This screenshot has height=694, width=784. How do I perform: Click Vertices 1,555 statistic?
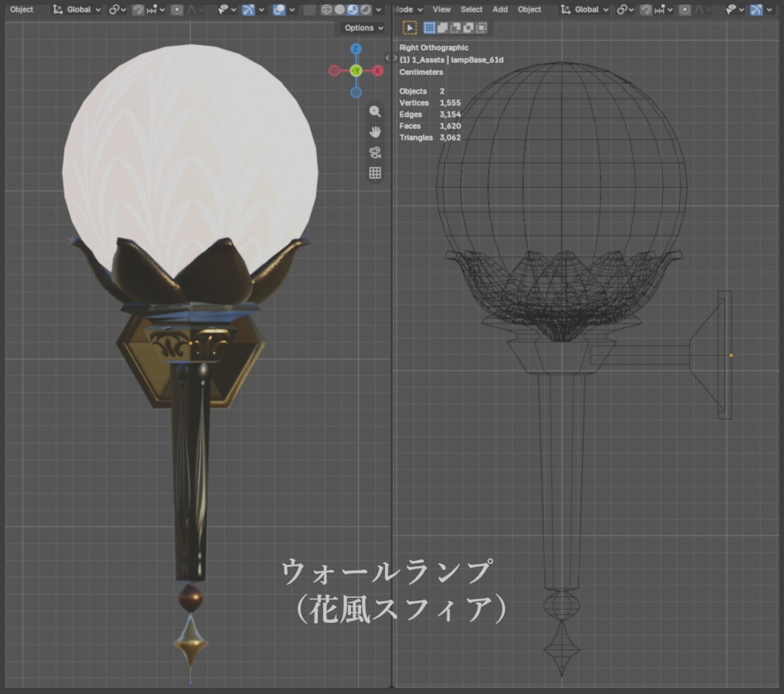point(430,103)
